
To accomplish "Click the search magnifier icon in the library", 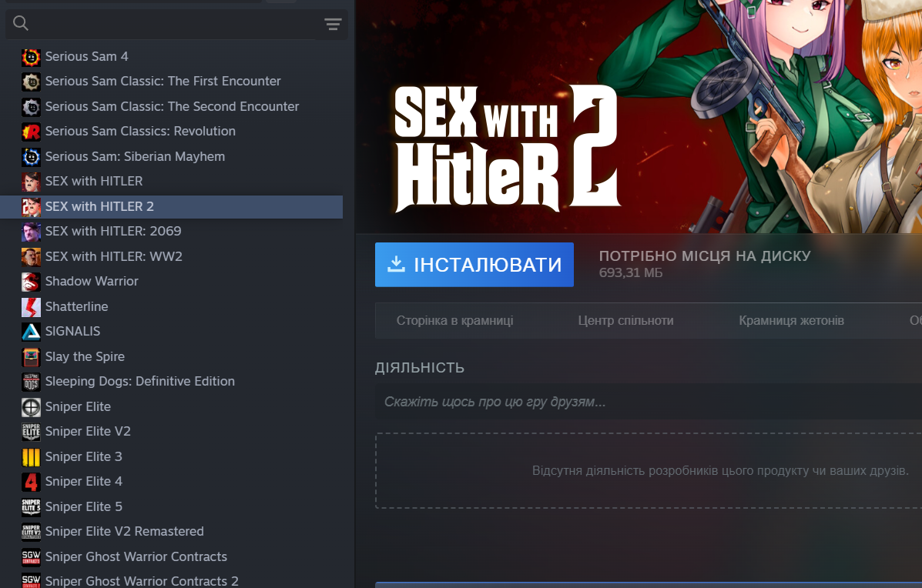I will [21, 24].
